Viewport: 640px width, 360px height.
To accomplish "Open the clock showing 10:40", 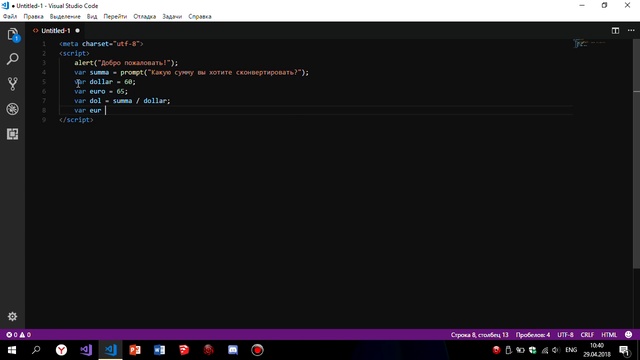I will click(x=597, y=350).
